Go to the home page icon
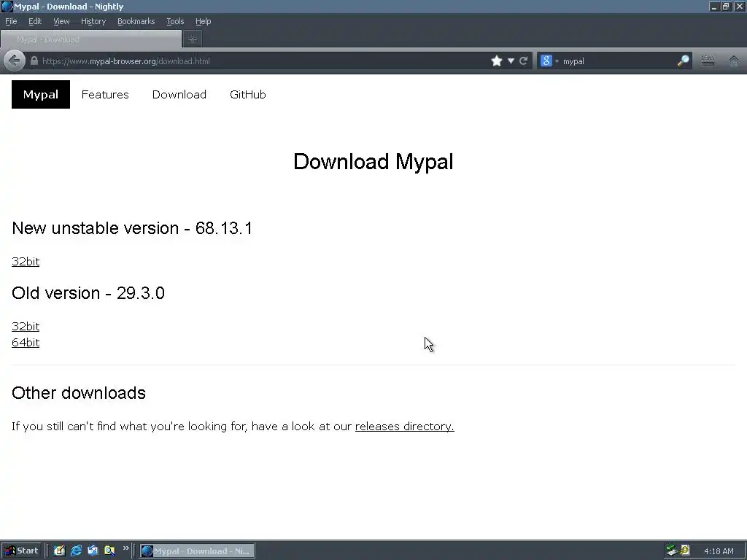Viewport: 747px width, 560px height. [x=734, y=61]
